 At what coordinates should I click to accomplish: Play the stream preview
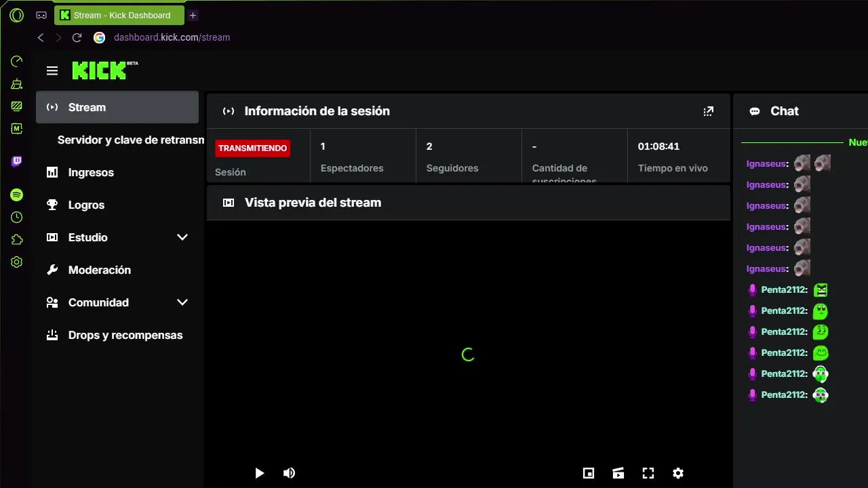click(x=259, y=473)
